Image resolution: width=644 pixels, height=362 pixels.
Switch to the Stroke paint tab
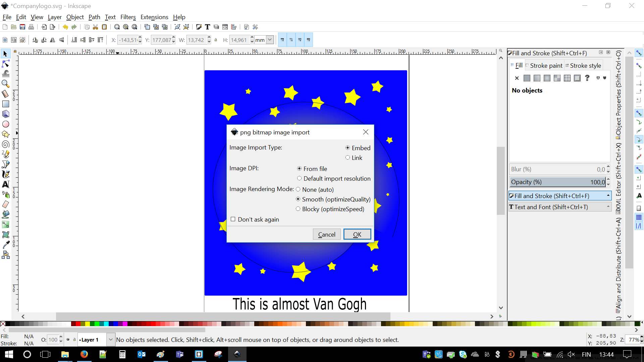544,65
